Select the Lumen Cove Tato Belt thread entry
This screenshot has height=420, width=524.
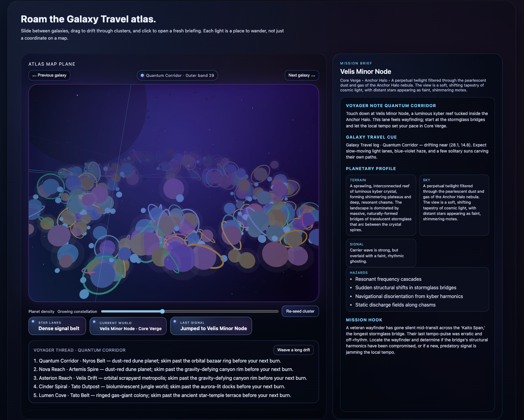(164, 395)
